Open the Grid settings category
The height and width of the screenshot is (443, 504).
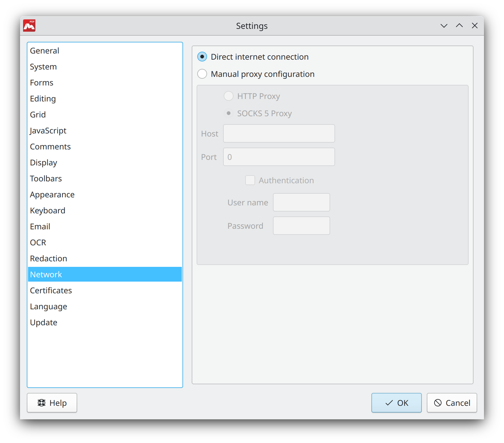(x=105, y=114)
